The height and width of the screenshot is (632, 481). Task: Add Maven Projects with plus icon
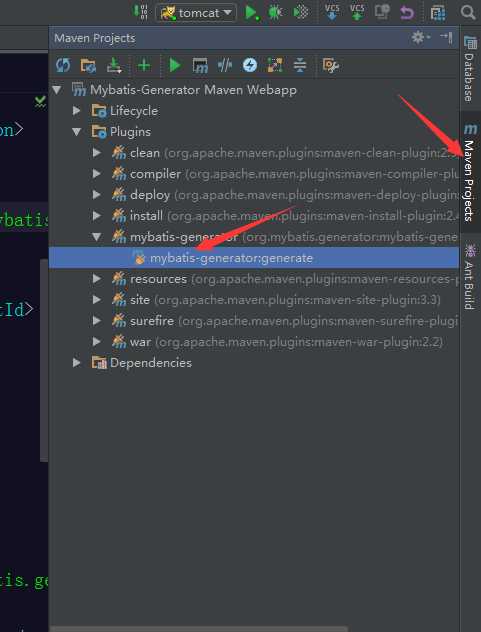tap(144, 65)
